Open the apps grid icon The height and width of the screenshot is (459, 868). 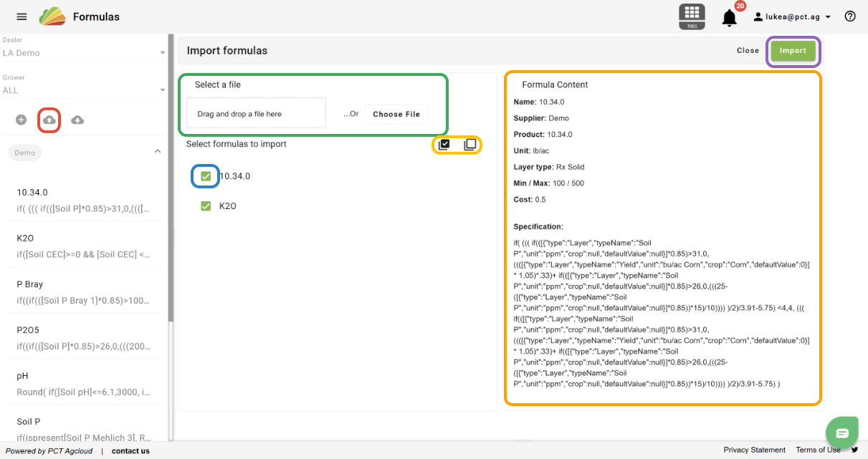[691, 16]
